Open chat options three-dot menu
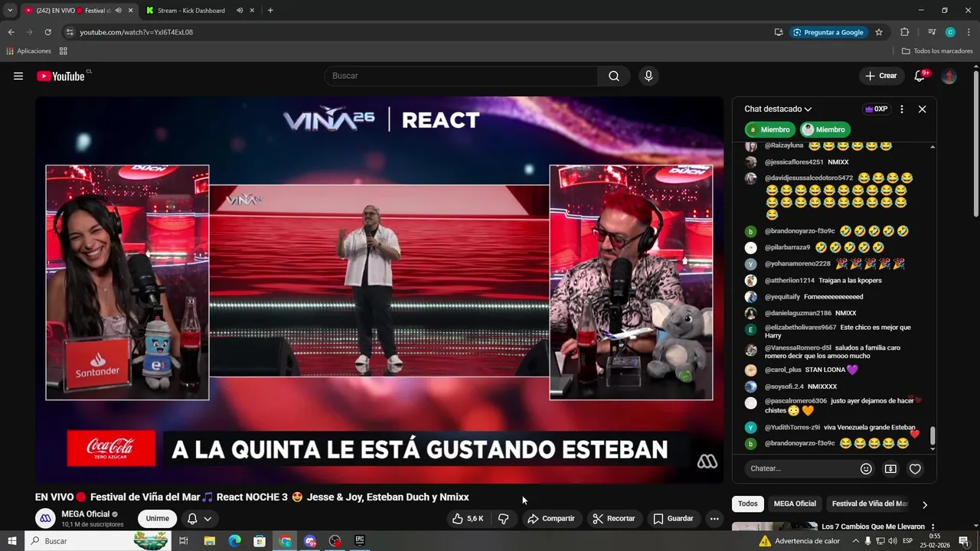Image resolution: width=980 pixels, height=551 pixels. point(902,109)
